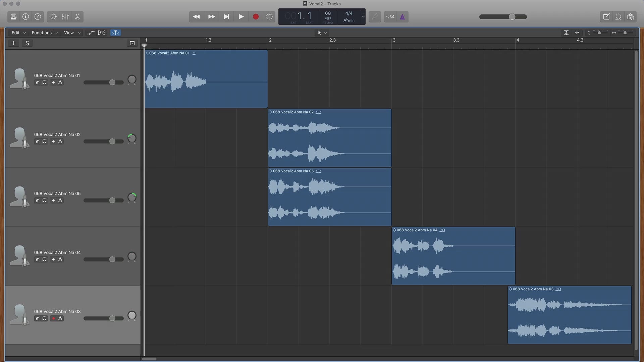Toggle record enable on Na 03 track
The width and height of the screenshot is (644, 362).
point(53,318)
